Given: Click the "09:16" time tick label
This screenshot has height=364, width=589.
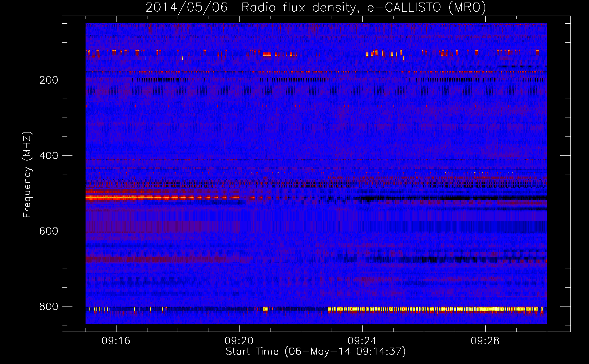Looking at the screenshot, I should click(x=116, y=341).
